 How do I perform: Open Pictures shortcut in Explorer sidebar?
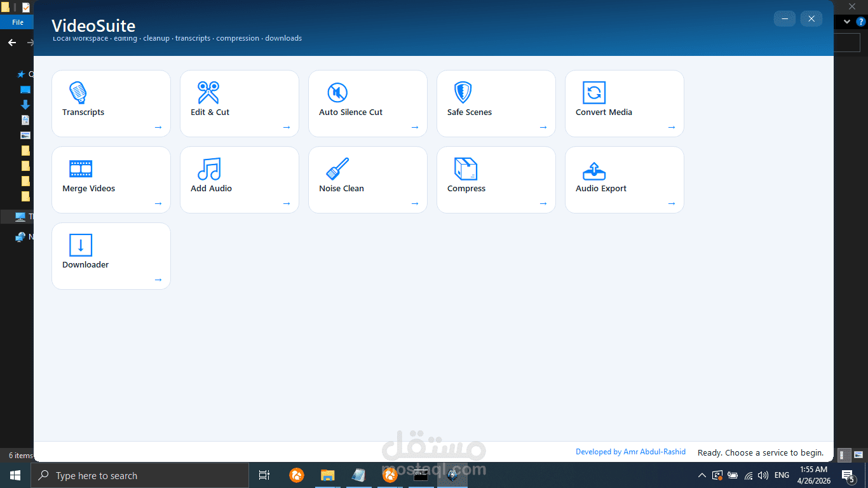coord(25,135)
